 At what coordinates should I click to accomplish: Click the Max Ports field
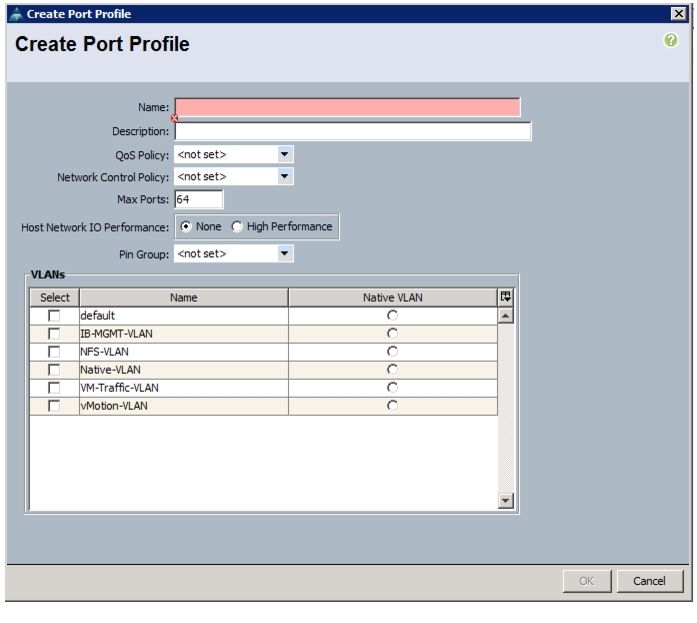click(198, 200)
